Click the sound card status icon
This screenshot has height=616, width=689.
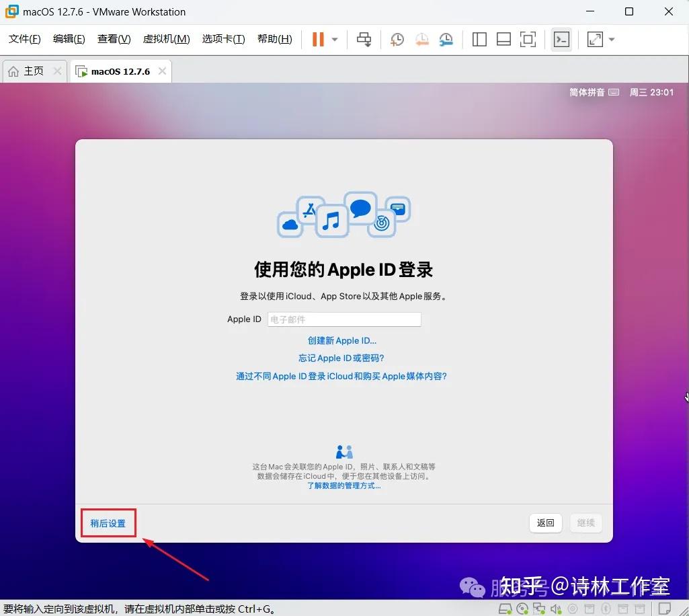pyautogui.click(x=556, y=609)
